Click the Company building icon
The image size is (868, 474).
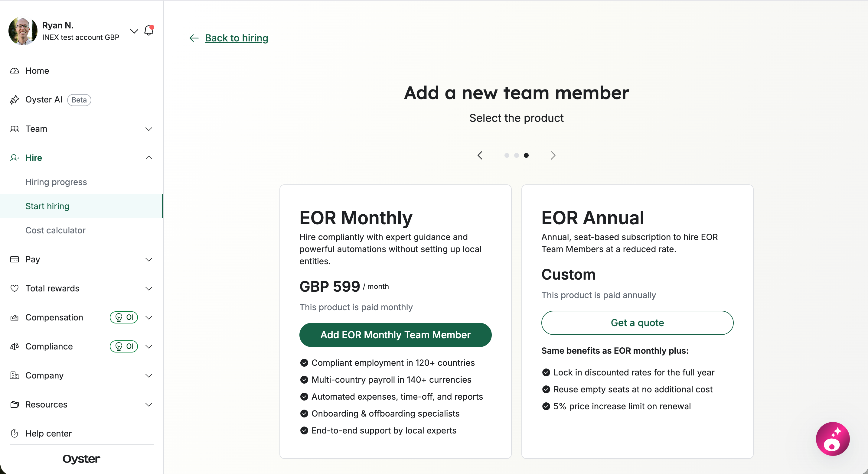point(15,375)
